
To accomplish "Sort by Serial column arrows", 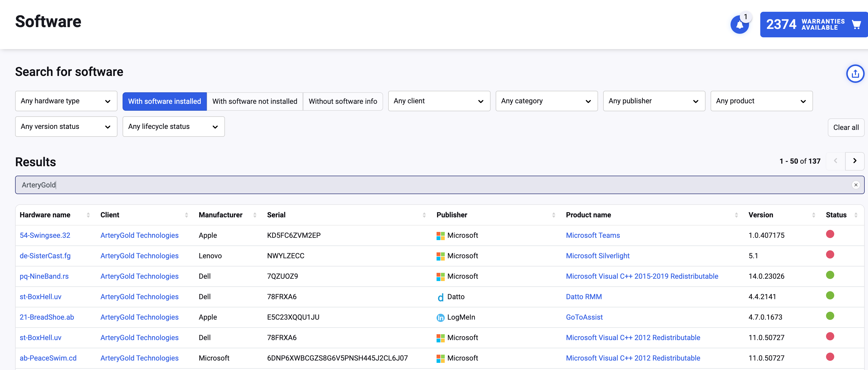I will point(424,215).
